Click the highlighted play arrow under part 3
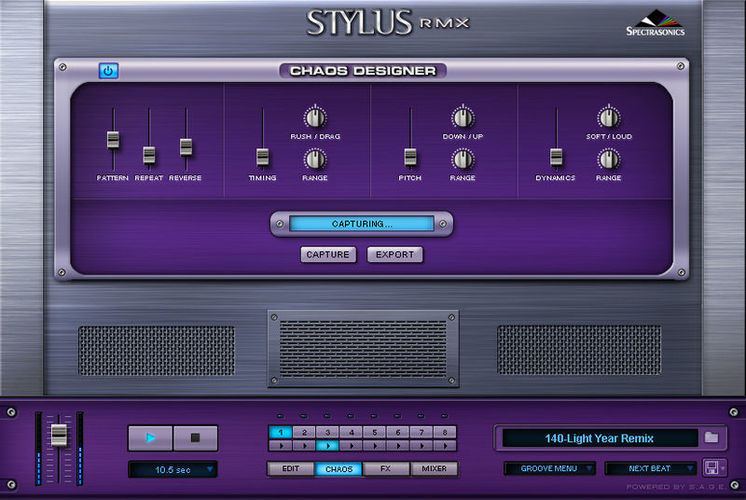 click(328, 446)
